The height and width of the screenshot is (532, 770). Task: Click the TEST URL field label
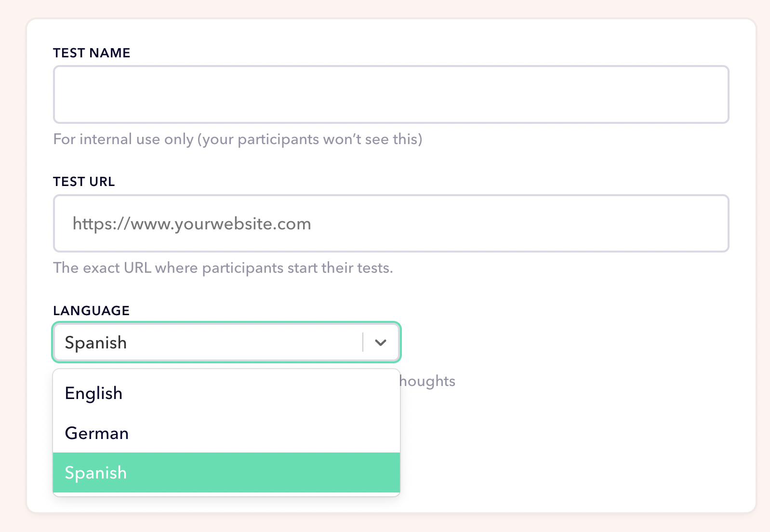pyautogui.click(x=84, y=182)
